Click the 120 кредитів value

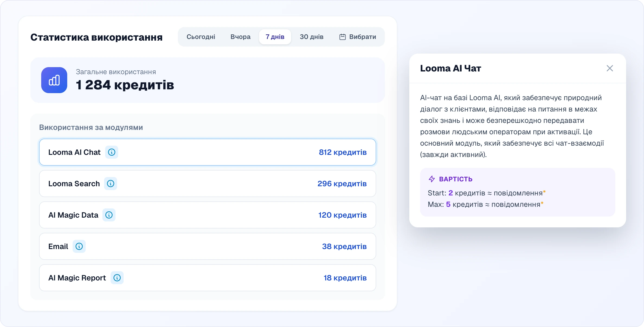pos(342,215)
